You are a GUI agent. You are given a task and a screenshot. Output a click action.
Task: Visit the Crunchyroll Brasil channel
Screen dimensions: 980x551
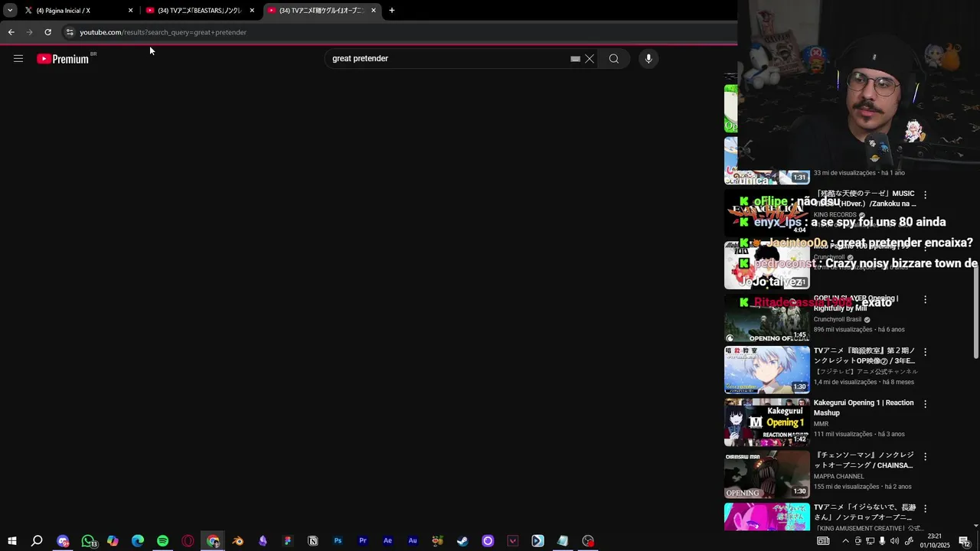pos(838,319)
